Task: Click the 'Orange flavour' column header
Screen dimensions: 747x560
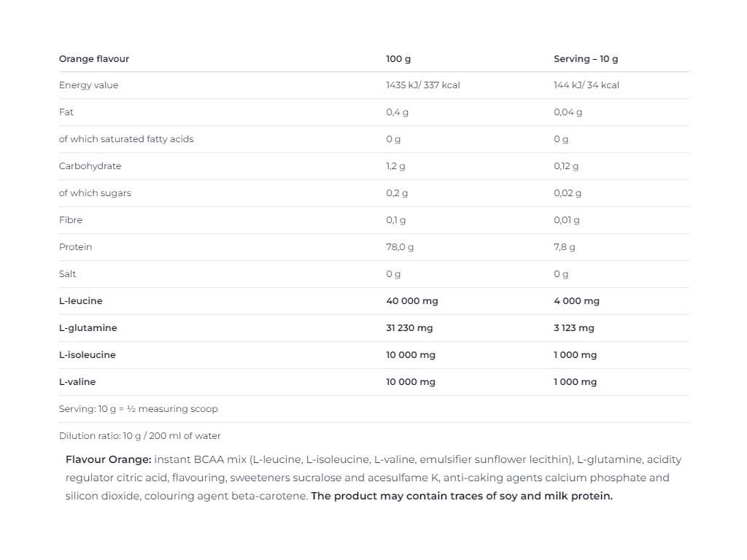Action: tap(94, 59)
